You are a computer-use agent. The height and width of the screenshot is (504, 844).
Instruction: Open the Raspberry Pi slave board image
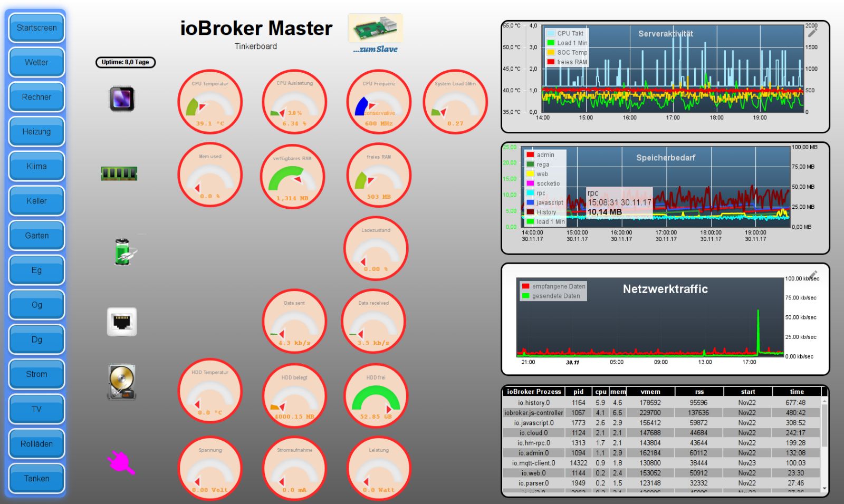(376, 28)
